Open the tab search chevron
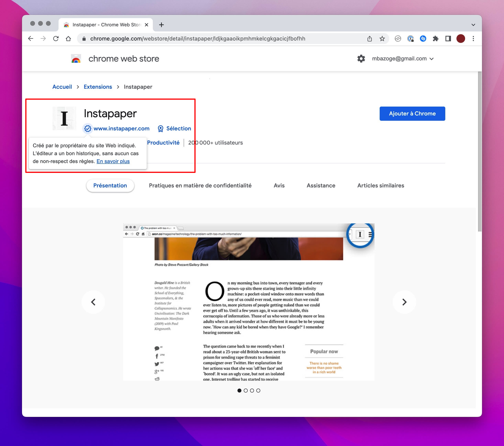The height and width of the screenshot is (446, 504). pos(473,25)
